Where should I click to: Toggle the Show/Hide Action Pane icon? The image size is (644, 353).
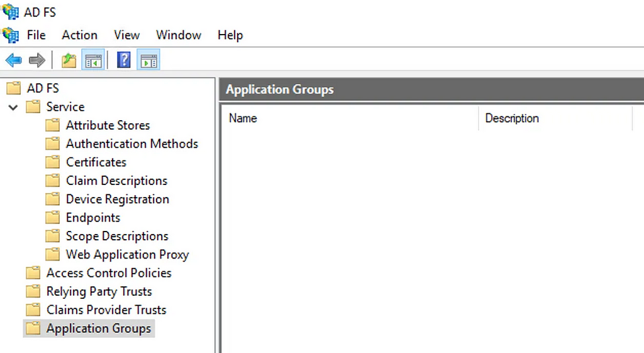pyautogui.click(x=148, y=60)
